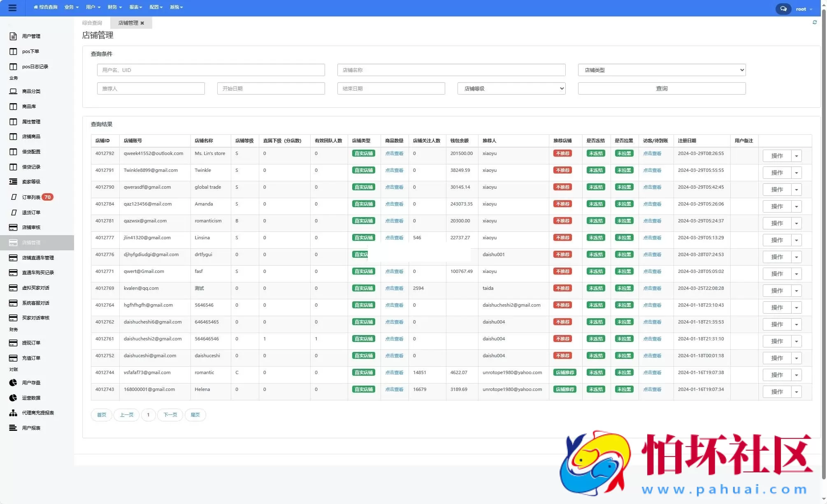Toggle 不推荐 status for Ms. Lin's store
This screenshot has height=504, width=827.
coord(562,153)
